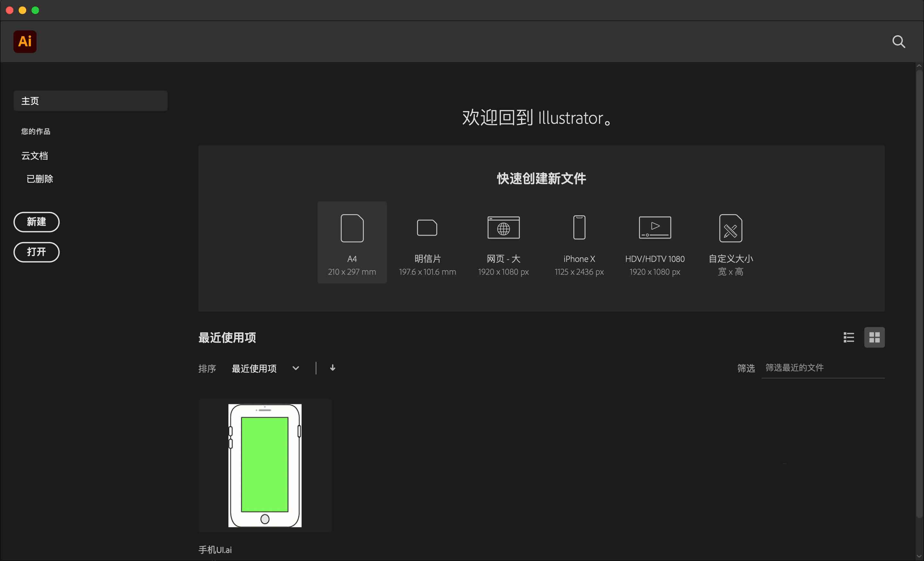Open 云文档 cloud documents
The width and height of the screenshot is (924, 561).
tap(35, 156)
